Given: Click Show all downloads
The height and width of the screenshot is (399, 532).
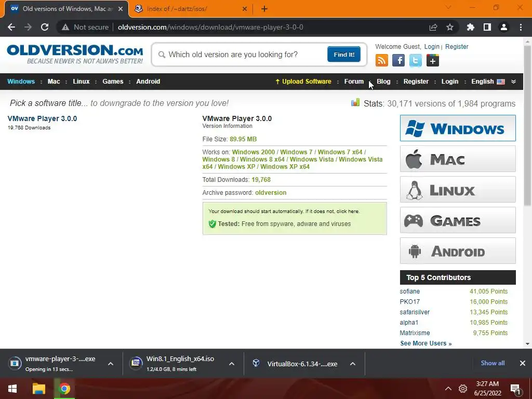Looking at the screenshot, I should point(493,363).
